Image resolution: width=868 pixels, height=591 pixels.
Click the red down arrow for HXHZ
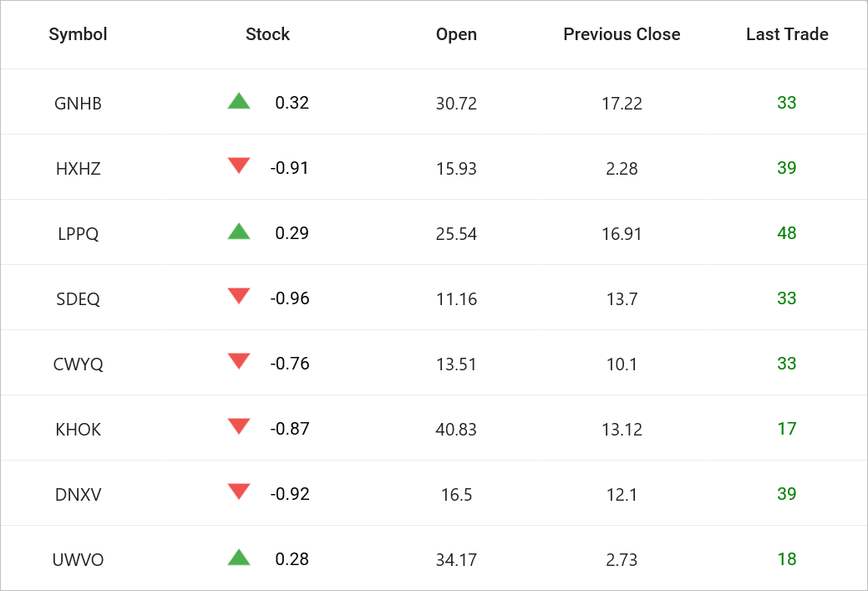point(239,166)
